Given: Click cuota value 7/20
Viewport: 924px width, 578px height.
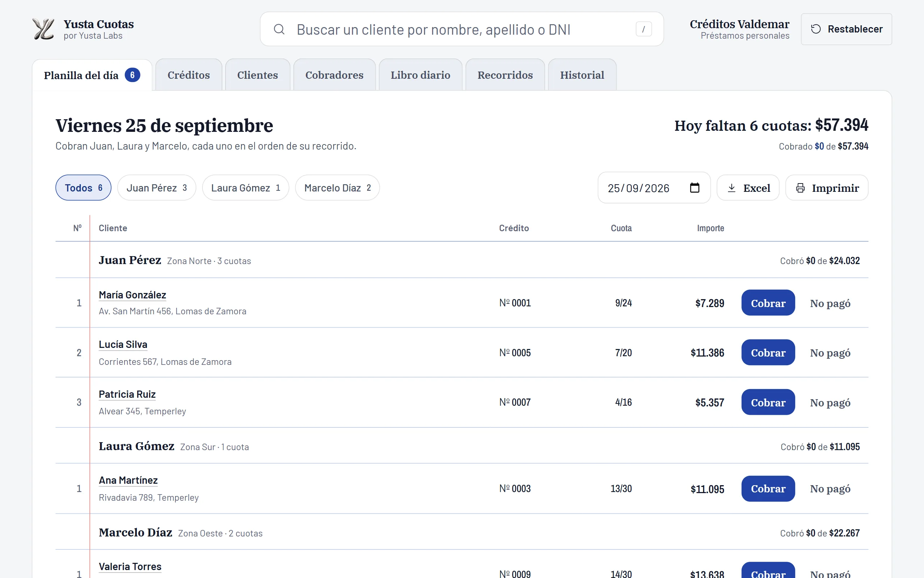Looking at the screenshot, I should pos(623,353).
